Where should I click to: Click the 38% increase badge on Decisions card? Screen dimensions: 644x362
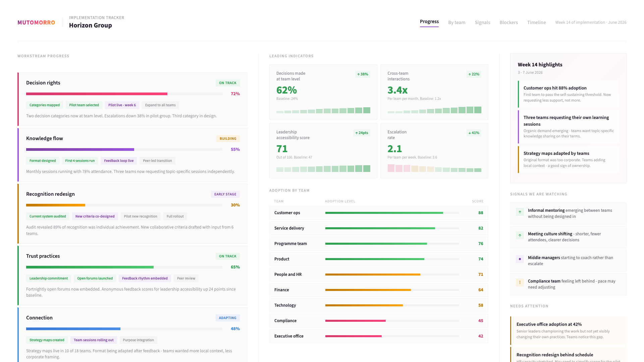coord(363,74)
